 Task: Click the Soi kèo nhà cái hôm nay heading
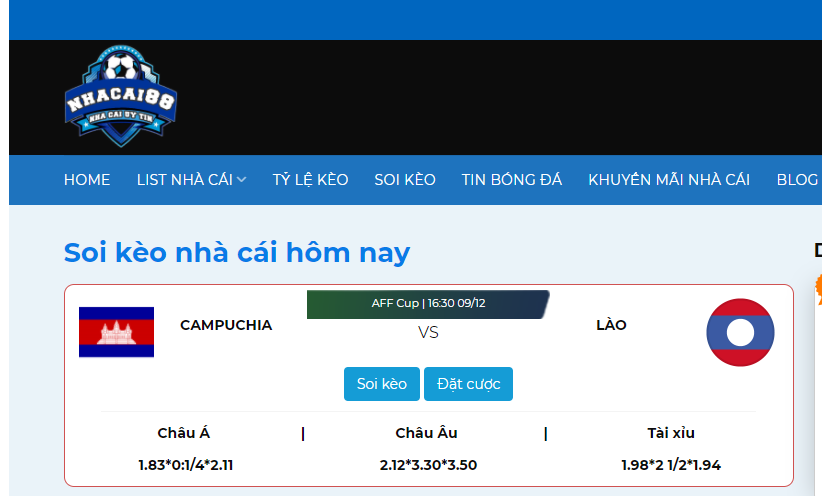coord(237,252)
